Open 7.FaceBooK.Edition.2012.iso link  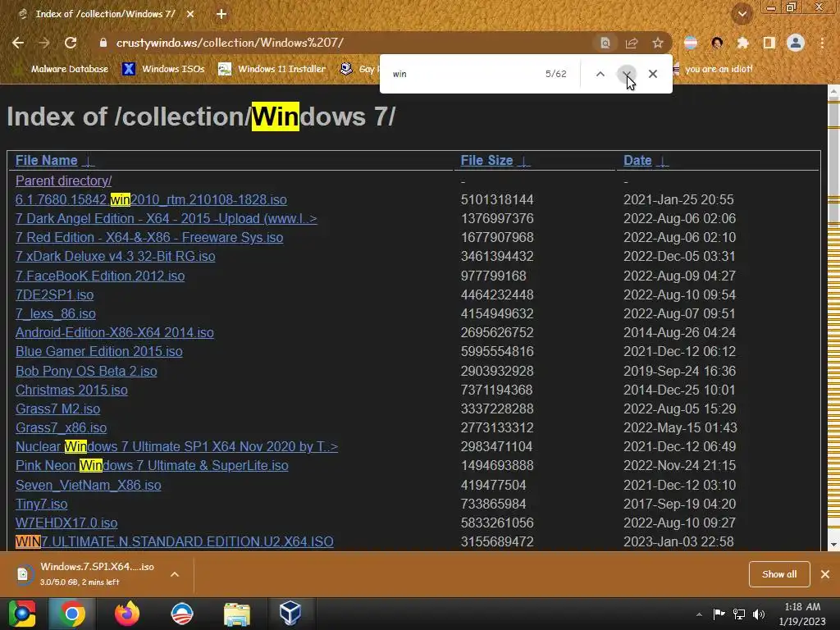[100, 276]
